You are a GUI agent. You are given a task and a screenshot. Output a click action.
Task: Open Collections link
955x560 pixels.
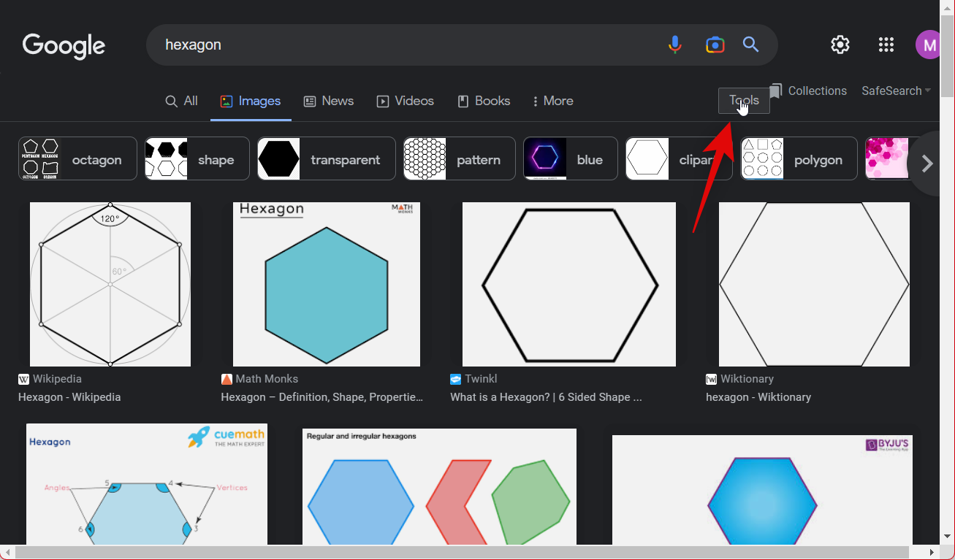click(x=808, y=91)
